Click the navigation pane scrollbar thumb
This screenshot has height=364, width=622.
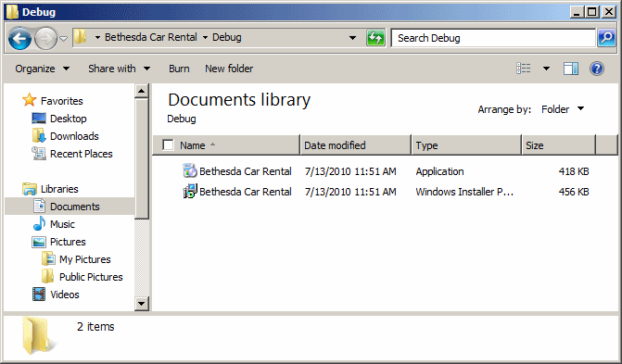tap(142, 158)
